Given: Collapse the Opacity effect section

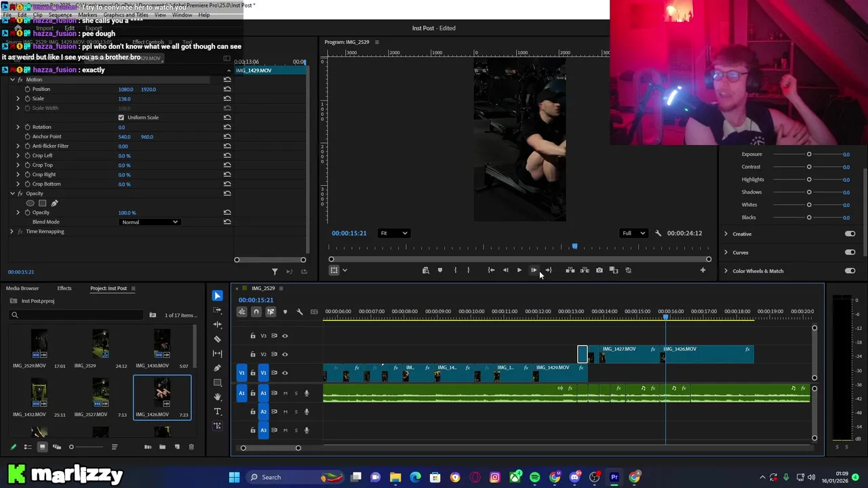Looking at the screenshot, I should point(12,194).
